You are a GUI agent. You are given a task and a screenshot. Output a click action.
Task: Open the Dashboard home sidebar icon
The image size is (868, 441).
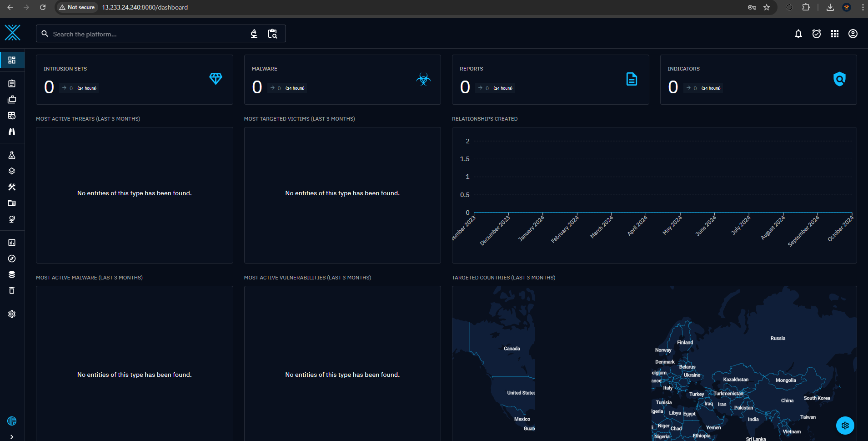12,60
